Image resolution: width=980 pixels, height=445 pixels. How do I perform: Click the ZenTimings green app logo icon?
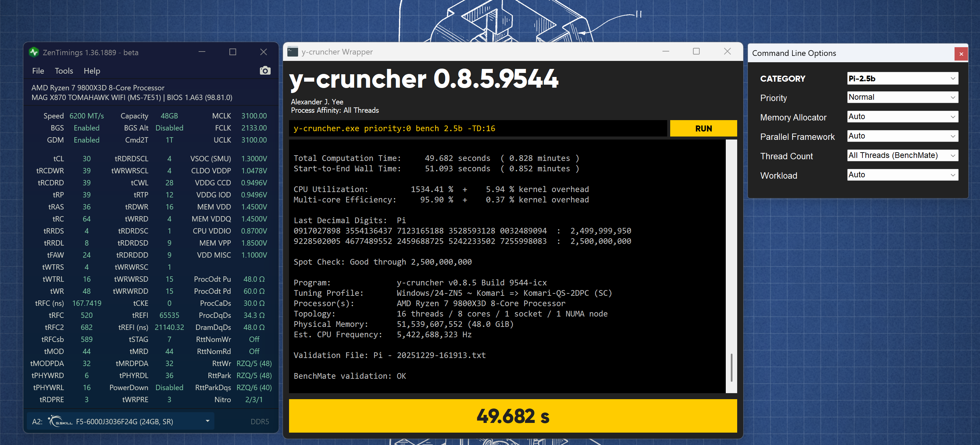34,52
